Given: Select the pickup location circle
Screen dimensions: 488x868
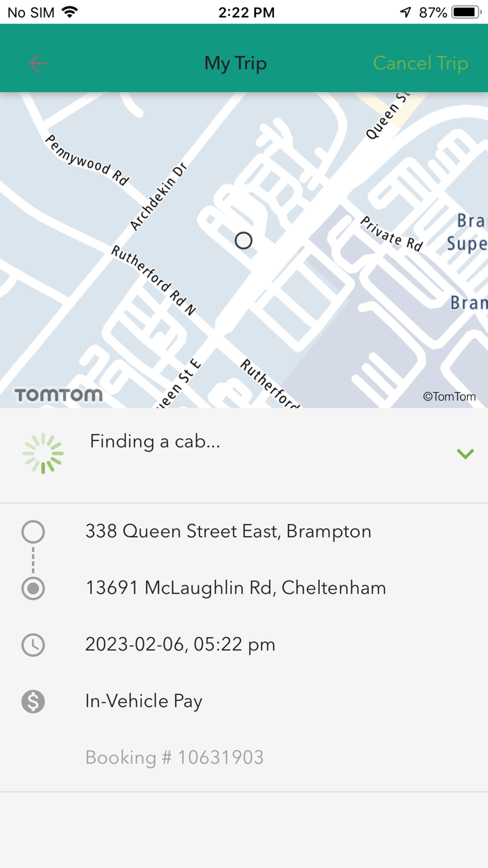Looking at the screenshot, I should 32,531.
